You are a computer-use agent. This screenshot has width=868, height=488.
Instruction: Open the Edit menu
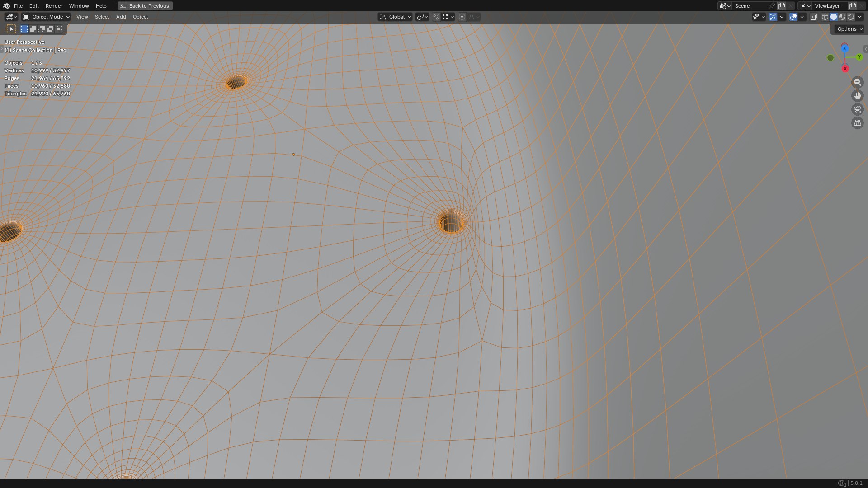(34, 6)
